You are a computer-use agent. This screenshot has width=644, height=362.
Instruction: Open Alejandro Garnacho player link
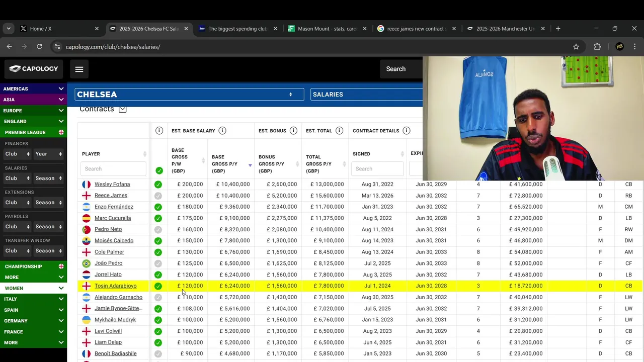(x=118, y=297)
